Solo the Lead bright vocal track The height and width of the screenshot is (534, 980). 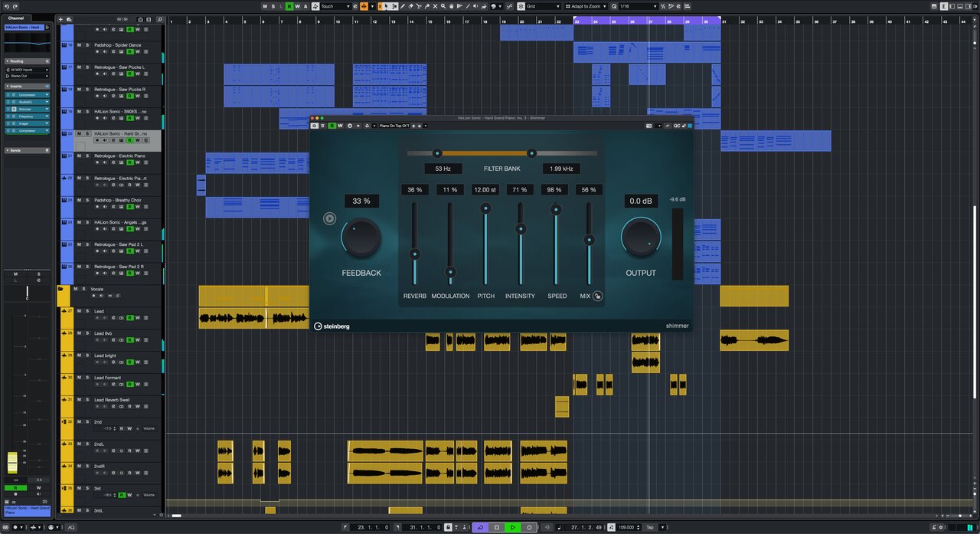87,355
